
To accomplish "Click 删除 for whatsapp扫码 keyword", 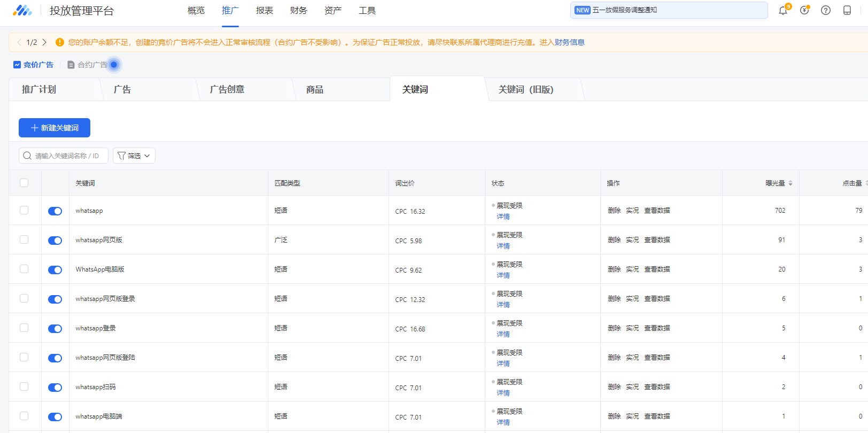I will pyautogui.click(x=614, y=387).
